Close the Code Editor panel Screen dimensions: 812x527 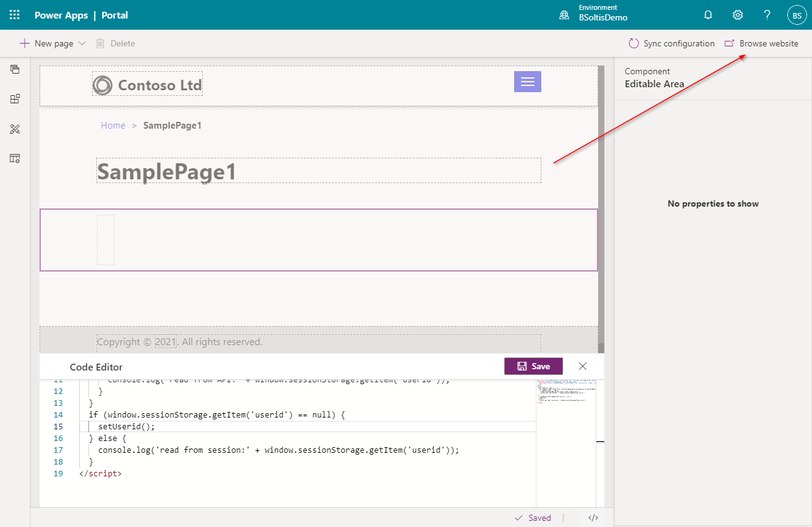pyautogui.click(x=583, y=366)
